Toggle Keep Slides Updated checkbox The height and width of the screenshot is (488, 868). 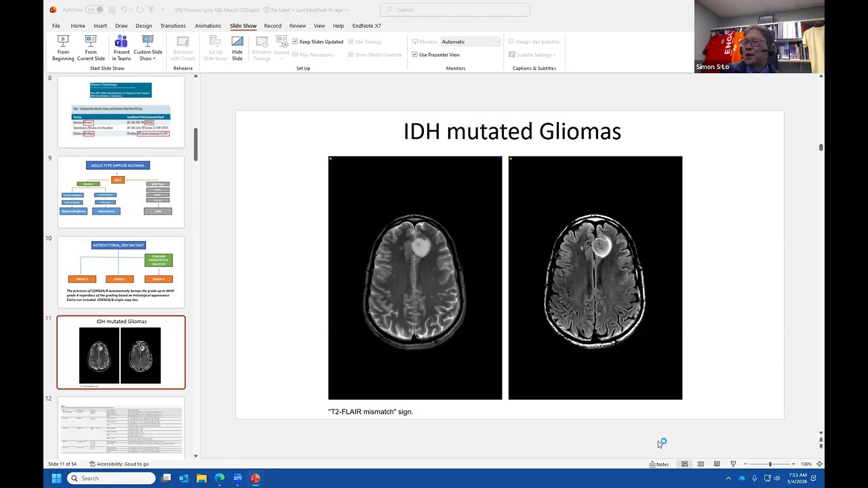(x=318, y=41)
